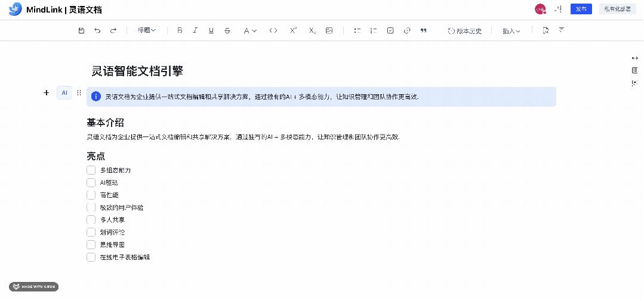Click the collaborators icon beside the avatar
This screenshot has width=644, height=301.
[x=558, y=9]
